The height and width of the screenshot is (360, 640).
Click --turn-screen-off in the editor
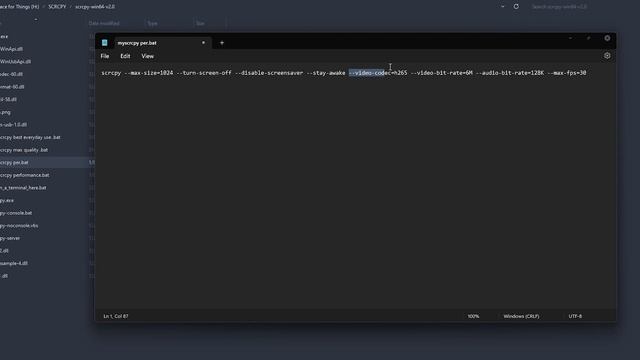pos(204,73)
